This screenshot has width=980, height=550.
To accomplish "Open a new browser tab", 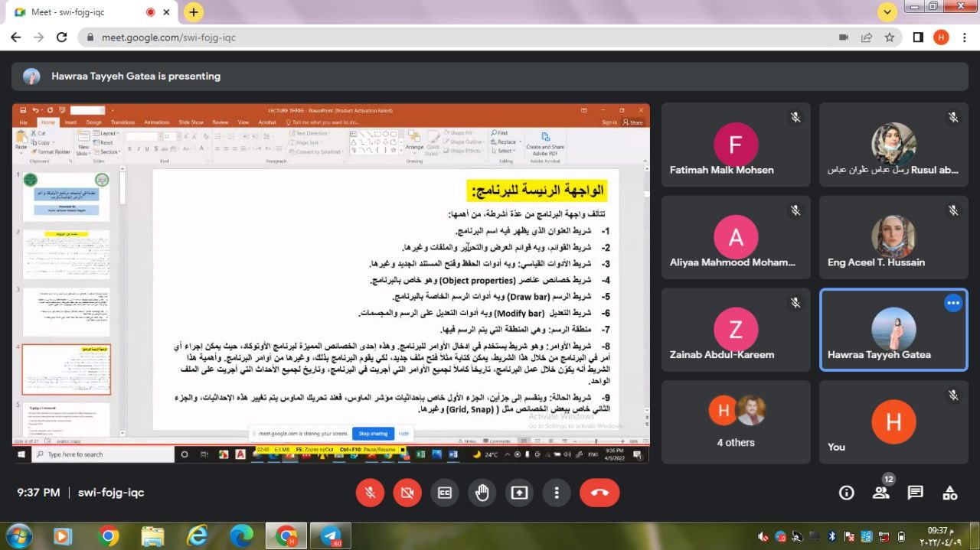I will click(194, 12).
